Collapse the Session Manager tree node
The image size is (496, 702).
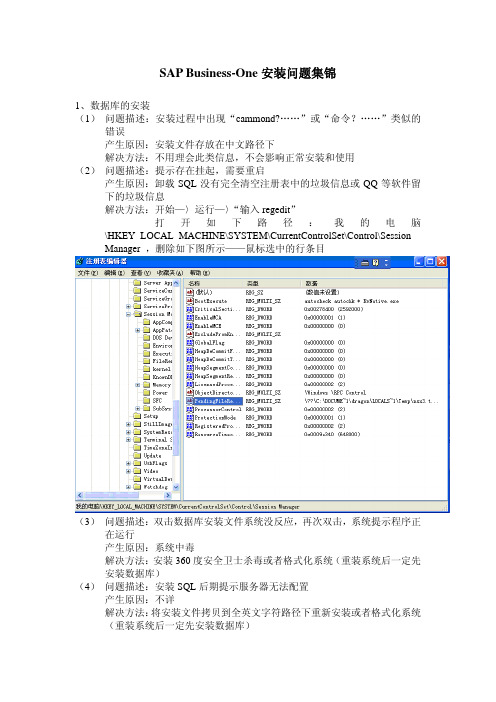click(x=128, y=314)
